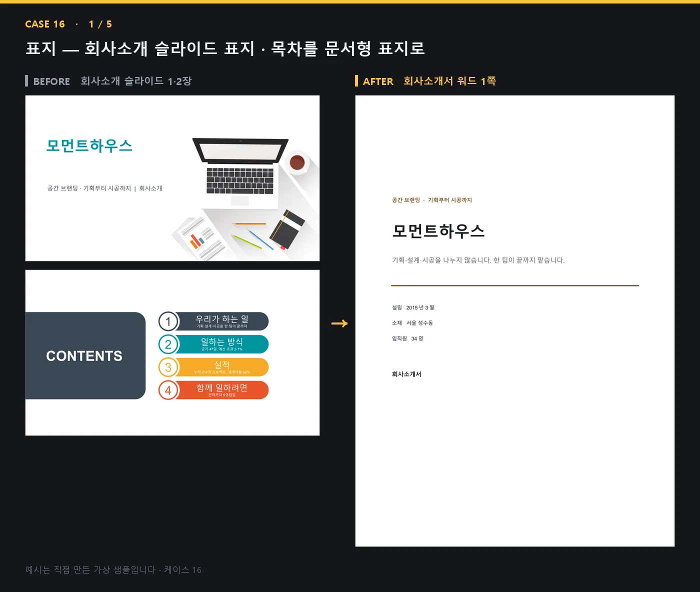700x592 pixels.
Task: Click the 'BEFORE' label
Action: pyautogui.click(x=51, y=81)
